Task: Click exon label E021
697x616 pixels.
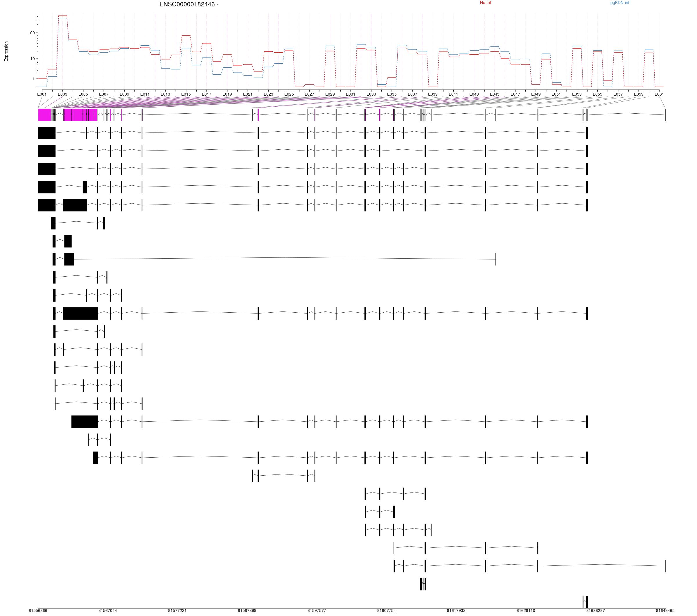Action: click(247, 94)
